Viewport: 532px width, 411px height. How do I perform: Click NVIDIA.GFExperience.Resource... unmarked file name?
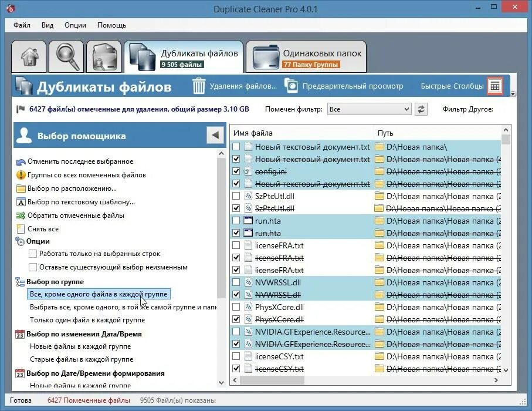(x=313, y=332)
